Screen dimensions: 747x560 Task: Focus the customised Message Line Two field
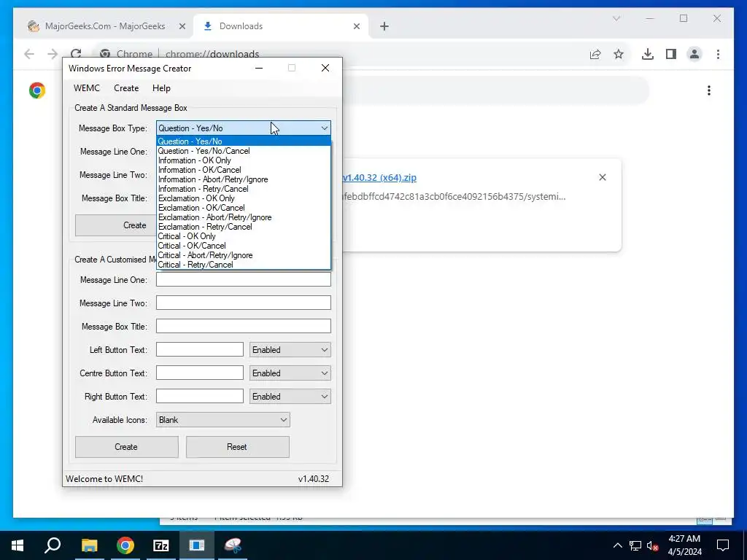click(x=244, y=303)
